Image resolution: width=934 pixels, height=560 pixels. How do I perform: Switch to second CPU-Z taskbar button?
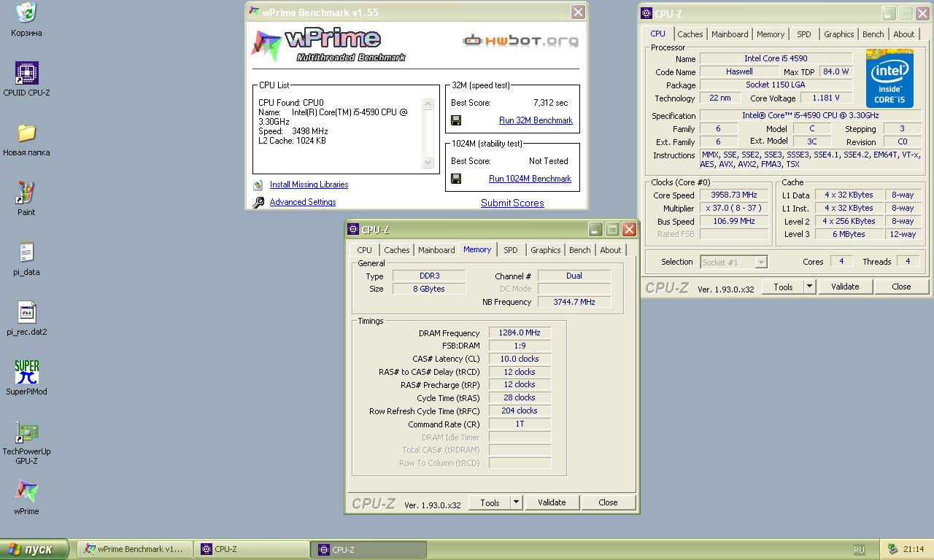pyautogui.click(x=369, y=550)
